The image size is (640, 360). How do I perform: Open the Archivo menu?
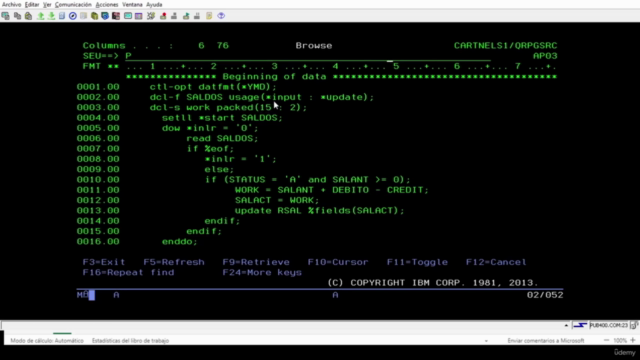coord(11,4)
